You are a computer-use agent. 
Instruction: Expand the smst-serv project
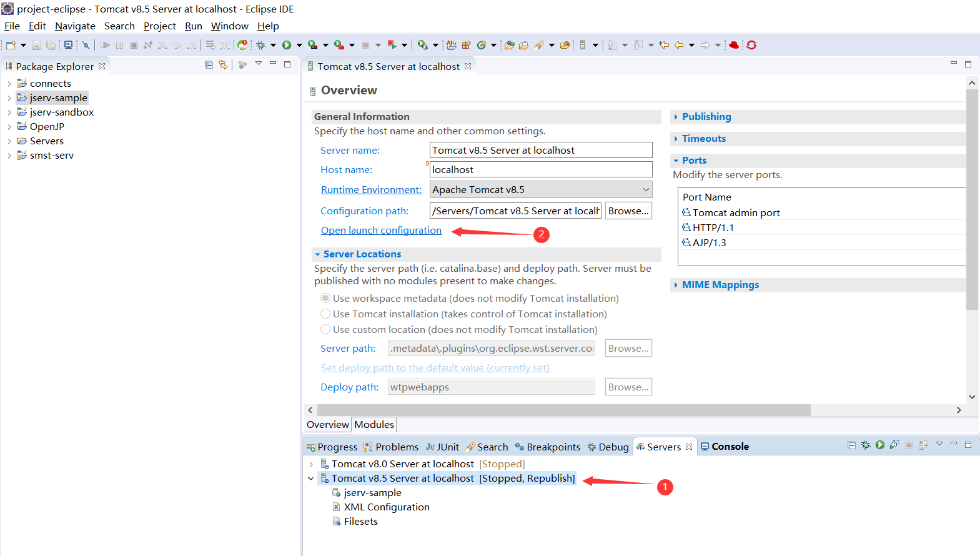pyautogui.click(x=9, y=156)
